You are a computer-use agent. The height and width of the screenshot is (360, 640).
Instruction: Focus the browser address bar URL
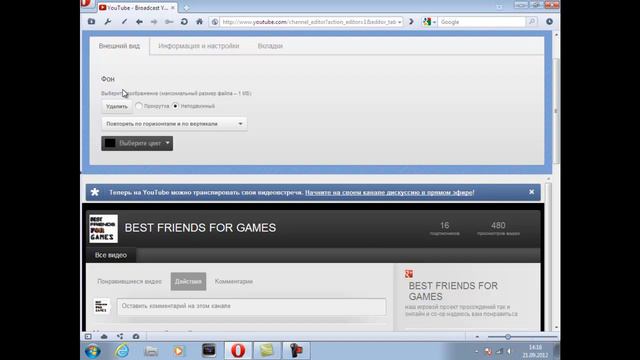pos(309,22)
